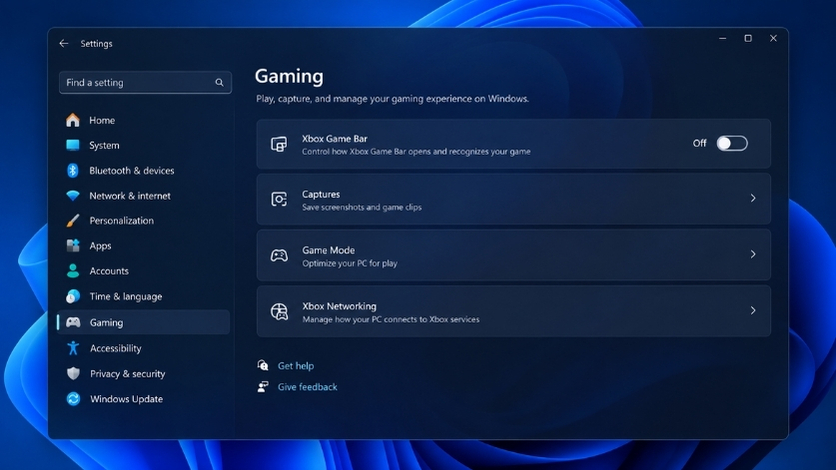Click the Windows Update refresh icon
This screenshot has width=836, height=470.
point(73,399)
